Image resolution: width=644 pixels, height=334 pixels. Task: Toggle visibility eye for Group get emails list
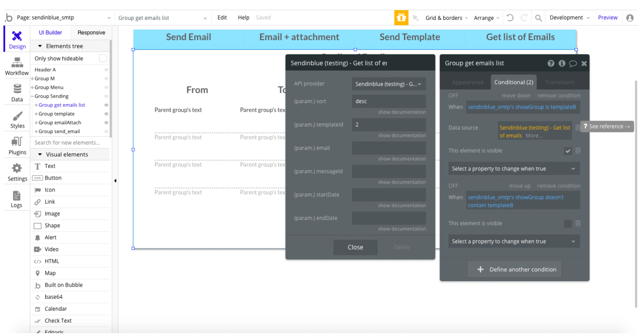coord(106,105)
